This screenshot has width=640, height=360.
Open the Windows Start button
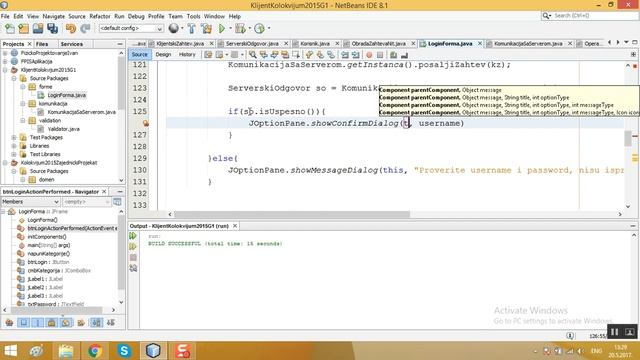tap(10, 351)
